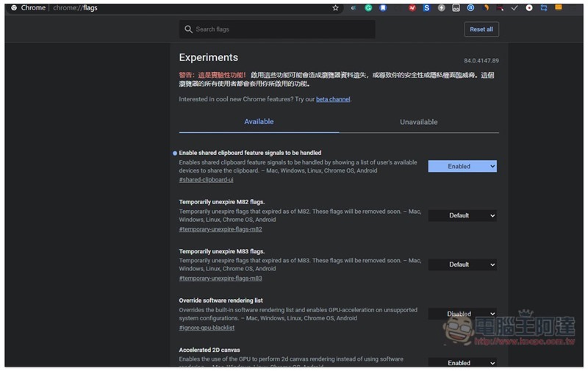Click the gray lightning bolt extension

442,8
